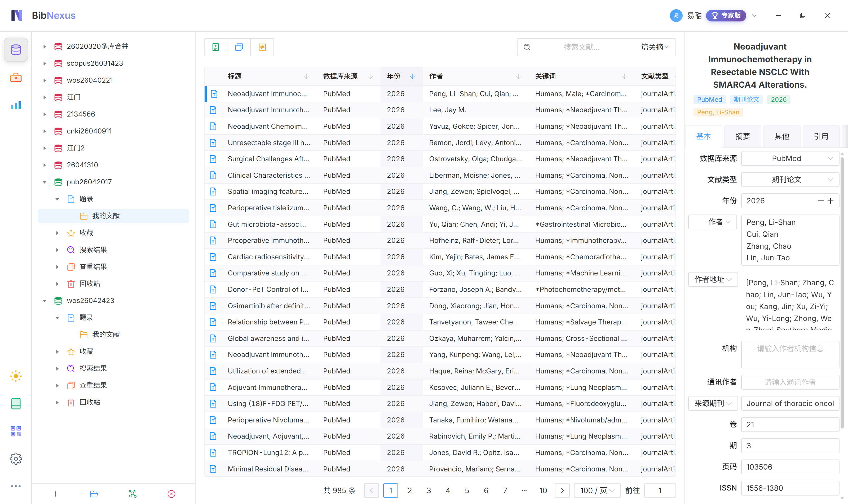Screen dimensions: 848x504
Task: Open the 作者 field selector dropdown
Action: (712, 222)
